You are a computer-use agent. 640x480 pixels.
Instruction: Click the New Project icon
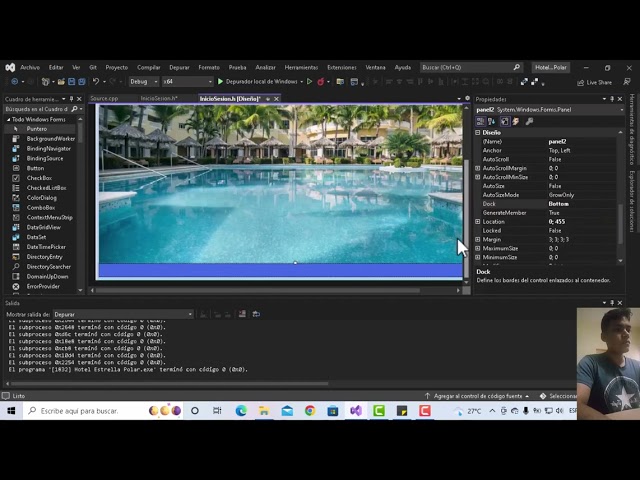tap(45, 82)
